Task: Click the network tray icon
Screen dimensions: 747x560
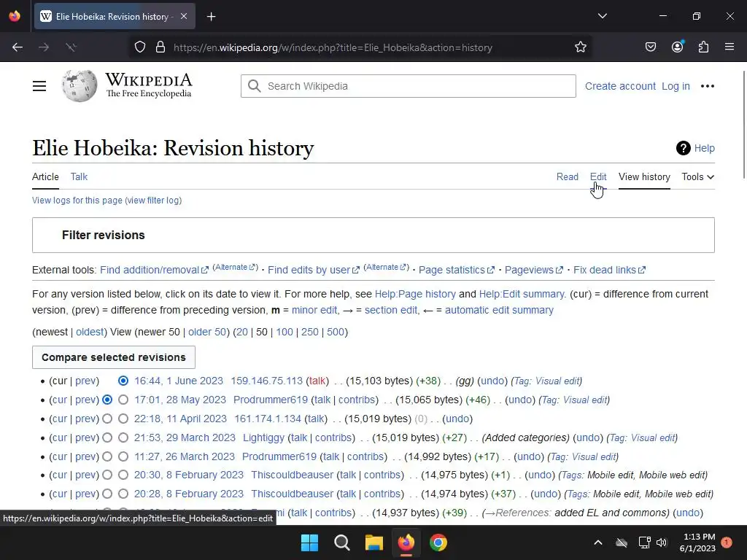Action: 644,542
